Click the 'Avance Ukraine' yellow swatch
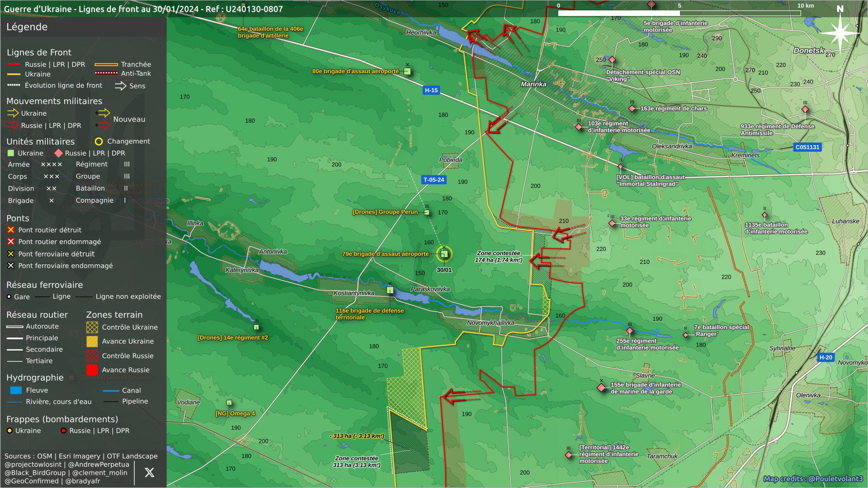This screenshot has height=488, width=868. pyautogui.click(x=92, y=341)
